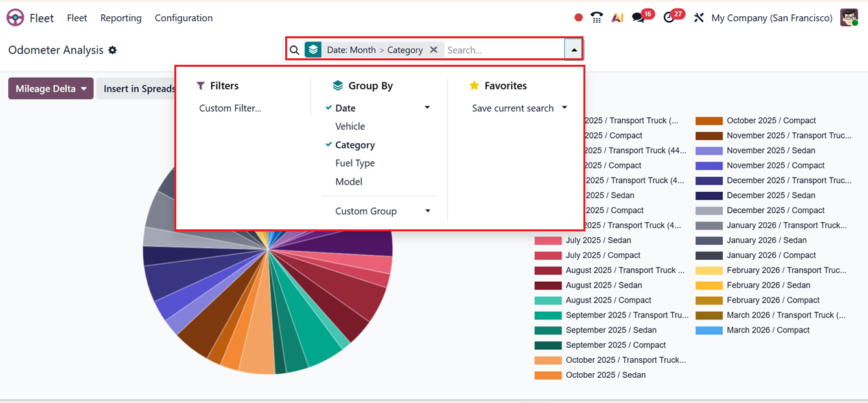Click the settings gear beside Odometer Analysis
This screenshot has height=403, width=868.
[113, 50]
